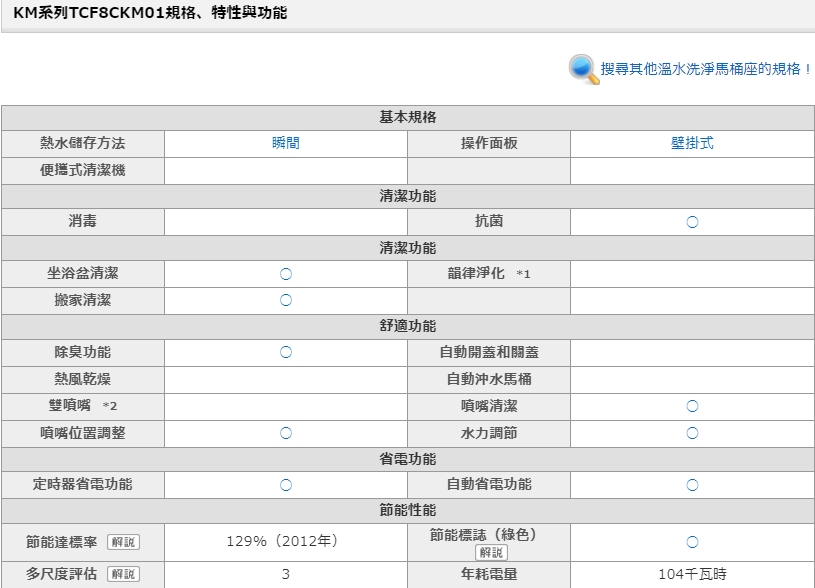Viewport: 815px width, 588px height.
Task: Click the circle mark for 坐浴盆清潔
Action: click(285, 273)
